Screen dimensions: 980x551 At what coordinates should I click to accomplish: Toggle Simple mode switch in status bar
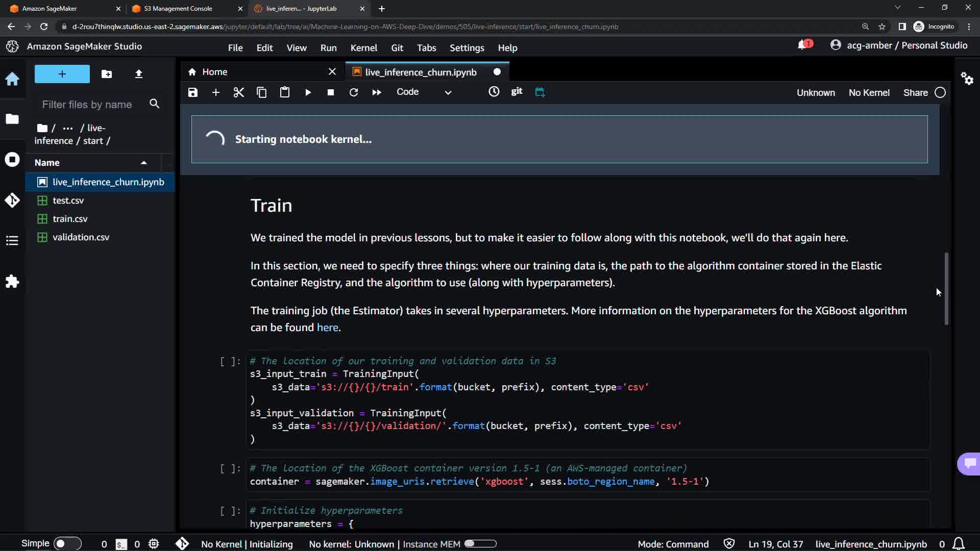[x=67, y=543]
